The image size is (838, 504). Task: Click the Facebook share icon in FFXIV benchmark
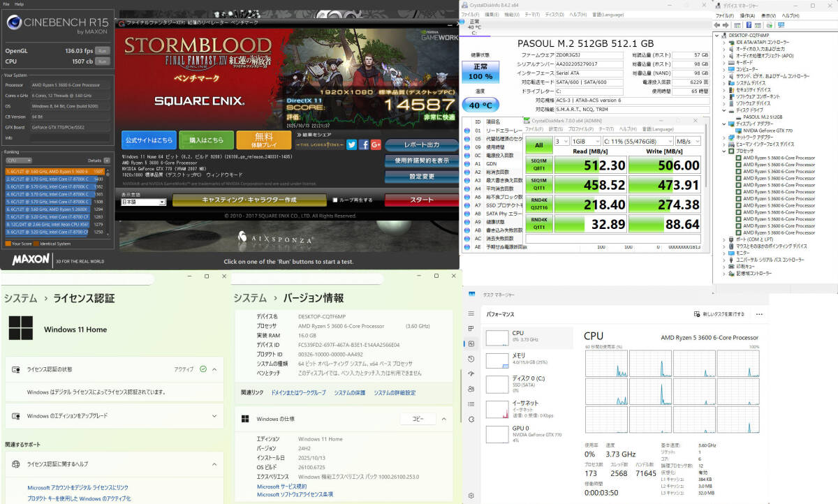pyautogui.click(x=364, y=144)
